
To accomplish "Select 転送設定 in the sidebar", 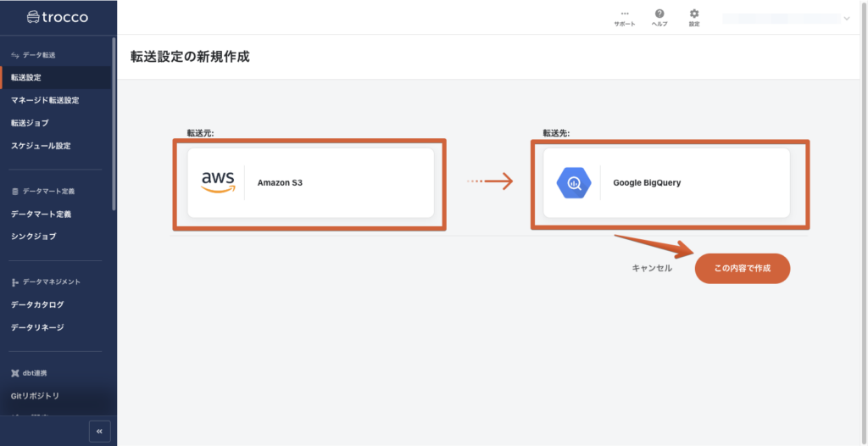I will coord(26,77).
